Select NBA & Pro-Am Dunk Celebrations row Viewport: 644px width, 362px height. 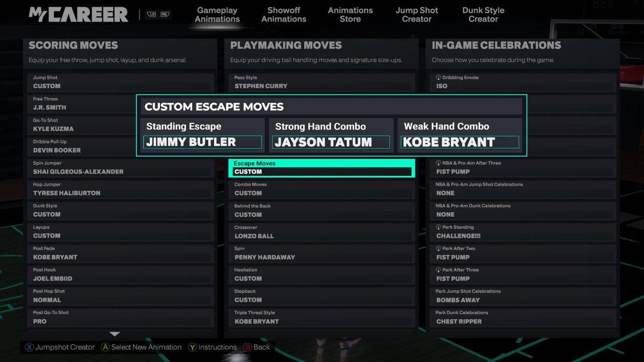pos(523,210)
